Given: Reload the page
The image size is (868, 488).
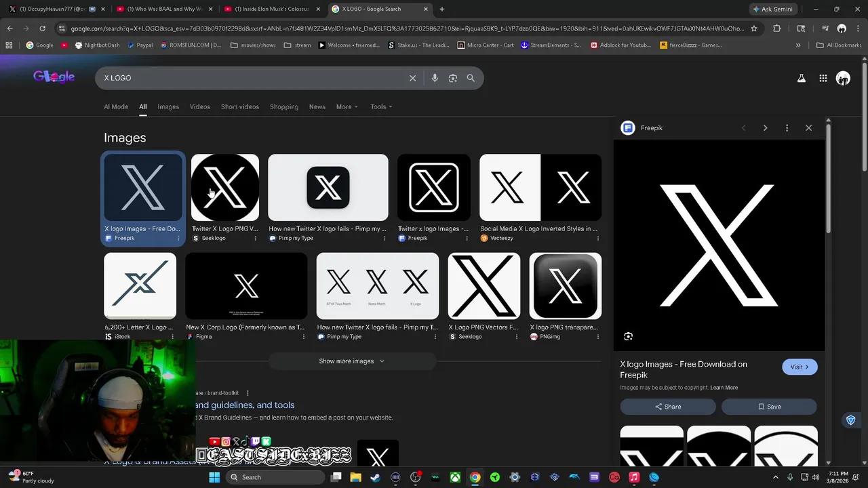Looking at the screenshot, I should [42, 28].
